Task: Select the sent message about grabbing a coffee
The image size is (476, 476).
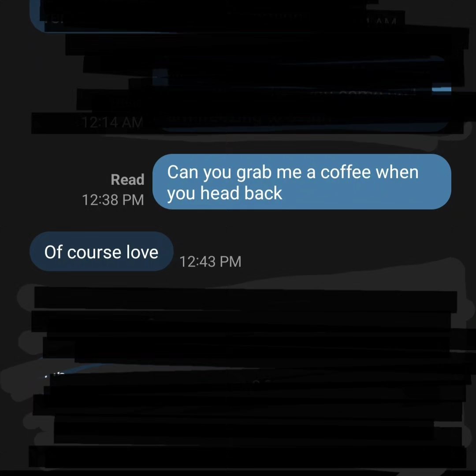Action: tap(302, 182)
